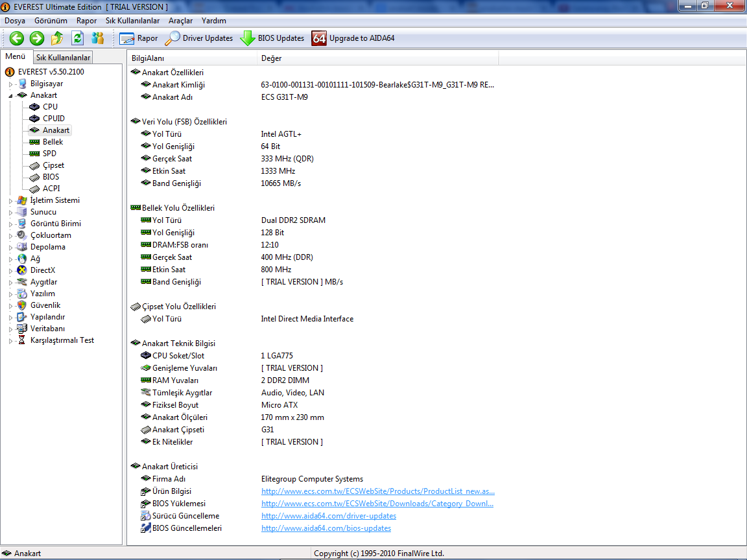Click the BilgiAlanı column header
This screenshot has width=747, height=560.
pyautogui.click(x=193, y=58)
